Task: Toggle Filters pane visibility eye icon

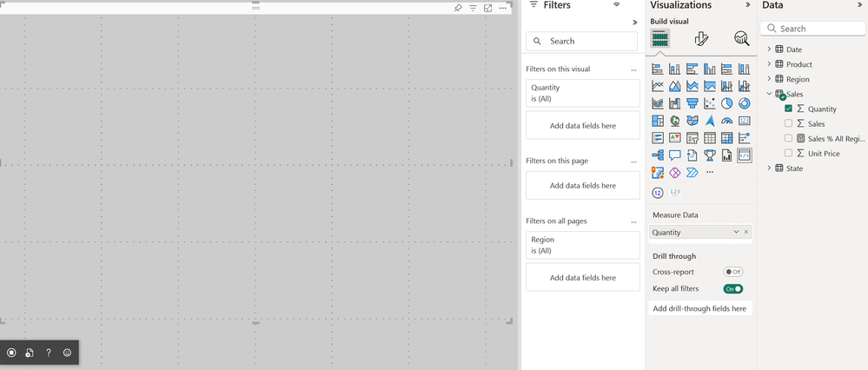Action: point(617,4)
